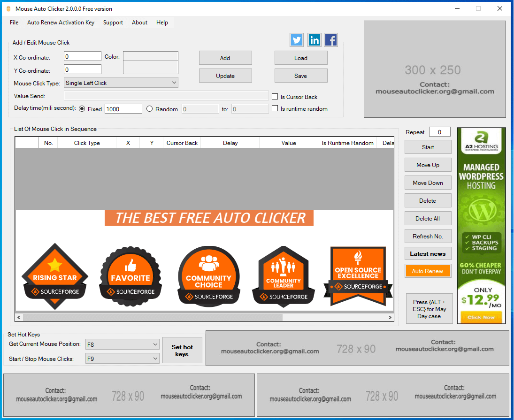Delete All entries in the click list
This screenshot has width=514, height=420.
[428, 218]
